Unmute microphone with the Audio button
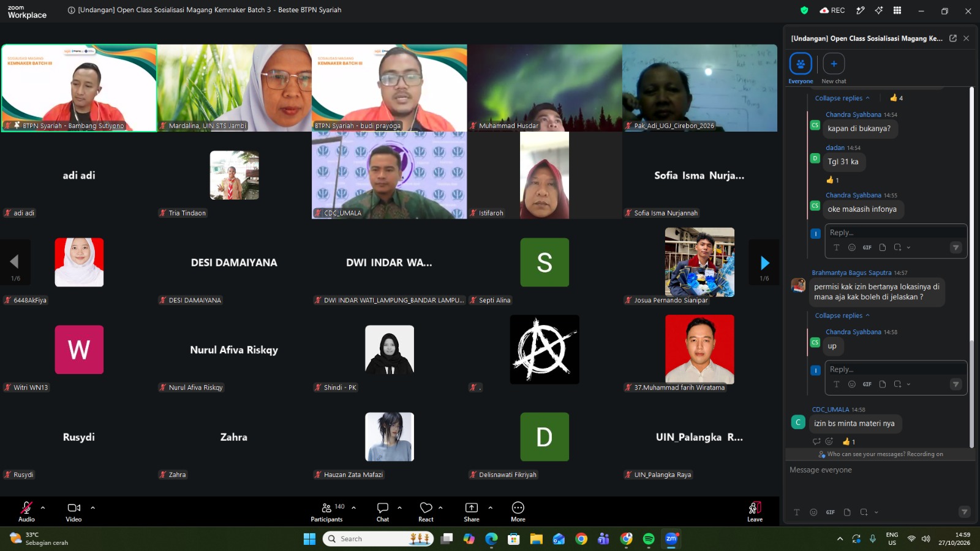Image resolution: width=980 pixels, height=551 pixels. [x=26, y=512]
